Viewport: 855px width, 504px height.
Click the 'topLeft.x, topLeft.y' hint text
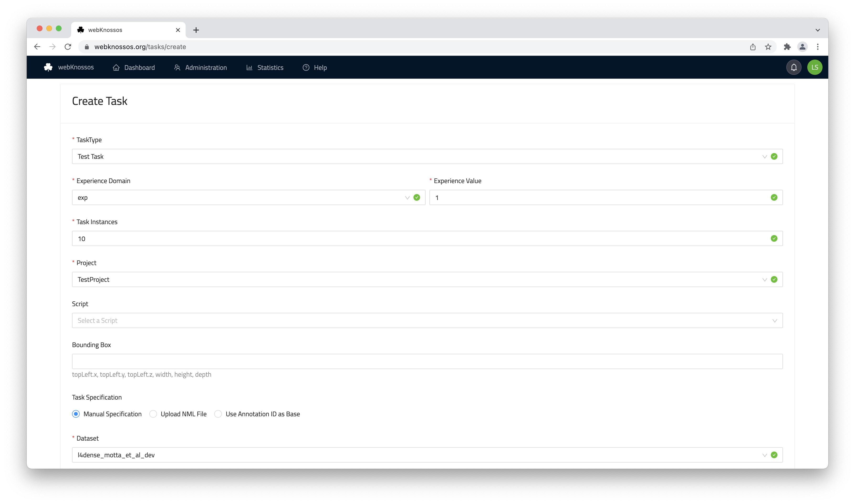tap(142, 375)
